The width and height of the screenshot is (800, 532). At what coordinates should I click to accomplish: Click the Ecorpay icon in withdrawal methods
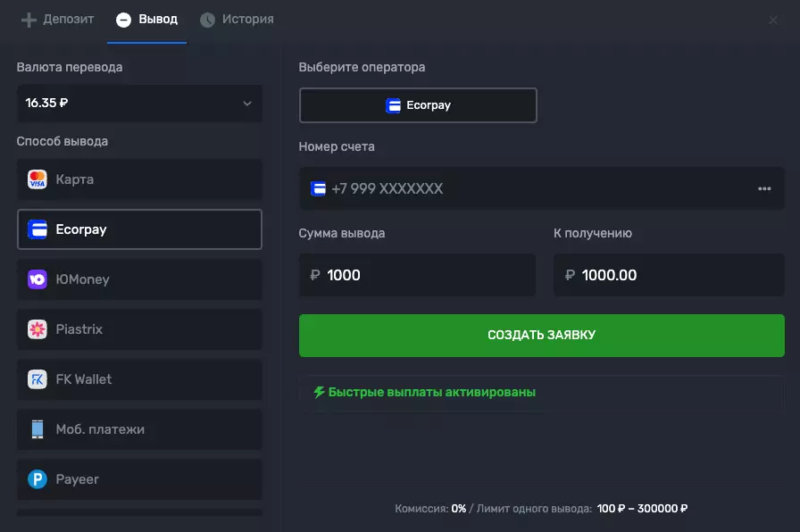[36, 229]
